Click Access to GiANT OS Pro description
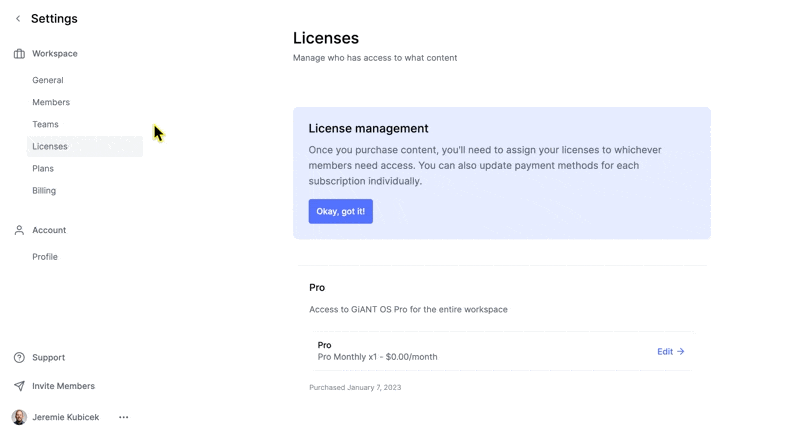Screen dimensions: 800x434 pyautogui.click(x=408, y=310)
